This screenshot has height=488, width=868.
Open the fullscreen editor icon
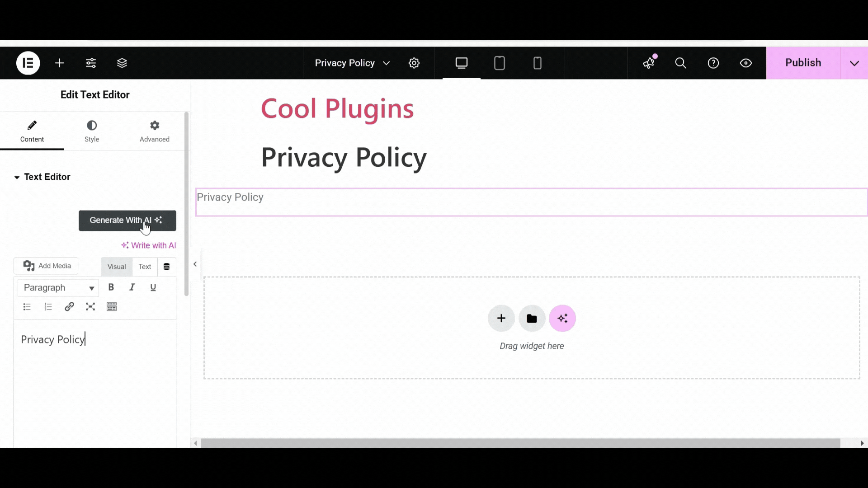point(90,307)
